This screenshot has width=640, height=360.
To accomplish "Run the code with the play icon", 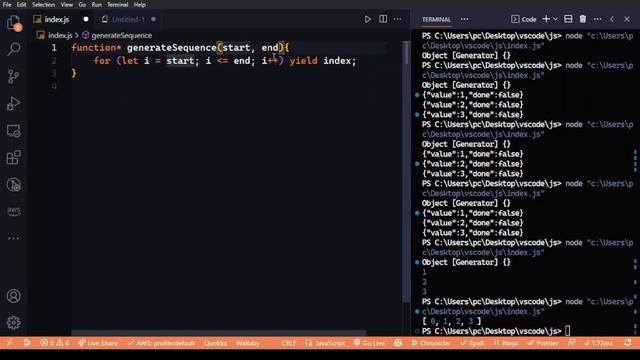I will [368, 19].
